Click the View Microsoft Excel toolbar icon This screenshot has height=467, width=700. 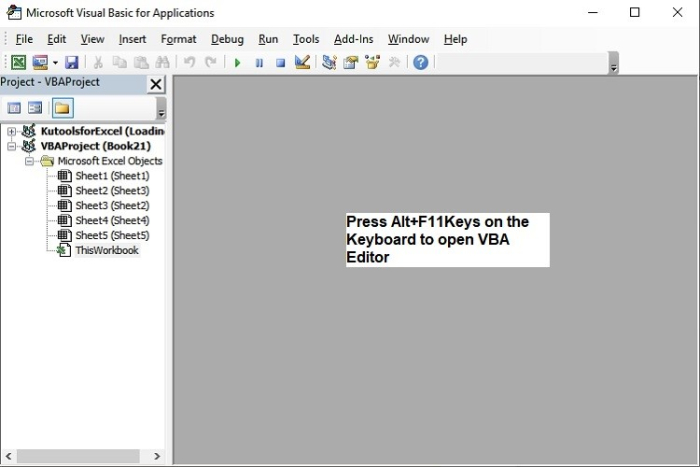18,62
